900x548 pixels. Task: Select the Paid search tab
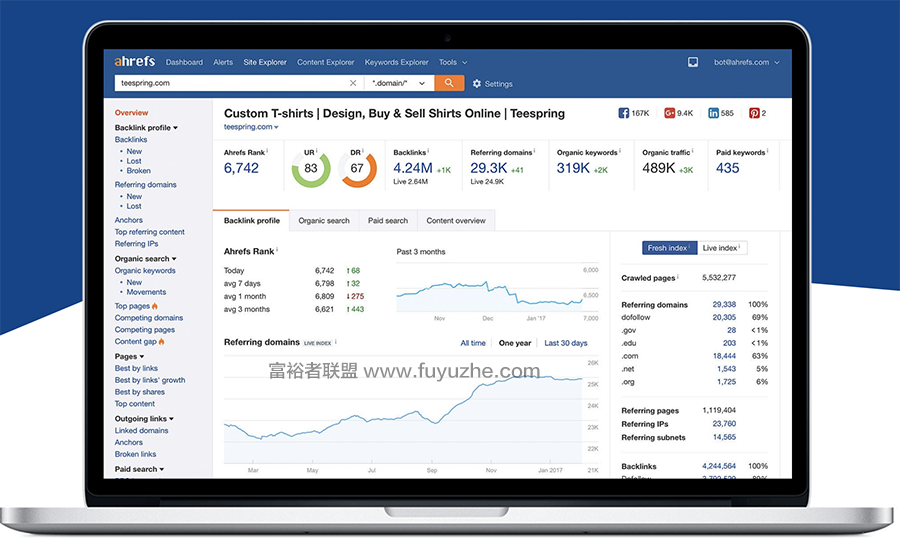click(x=388, y=220)
